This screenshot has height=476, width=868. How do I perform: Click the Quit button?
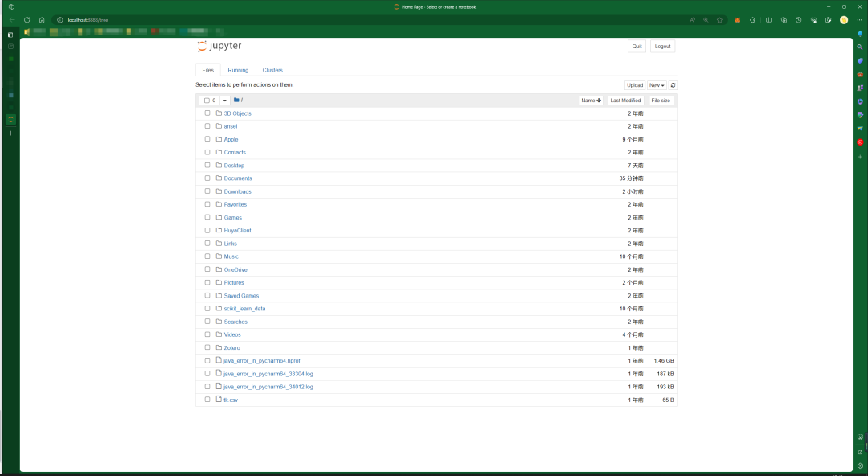[x=637, y=47]
